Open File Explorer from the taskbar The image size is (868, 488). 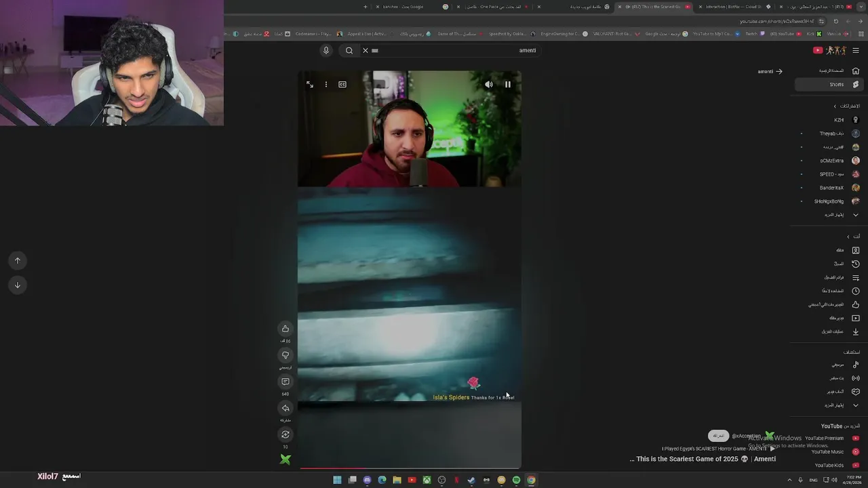tap(397, 480)
